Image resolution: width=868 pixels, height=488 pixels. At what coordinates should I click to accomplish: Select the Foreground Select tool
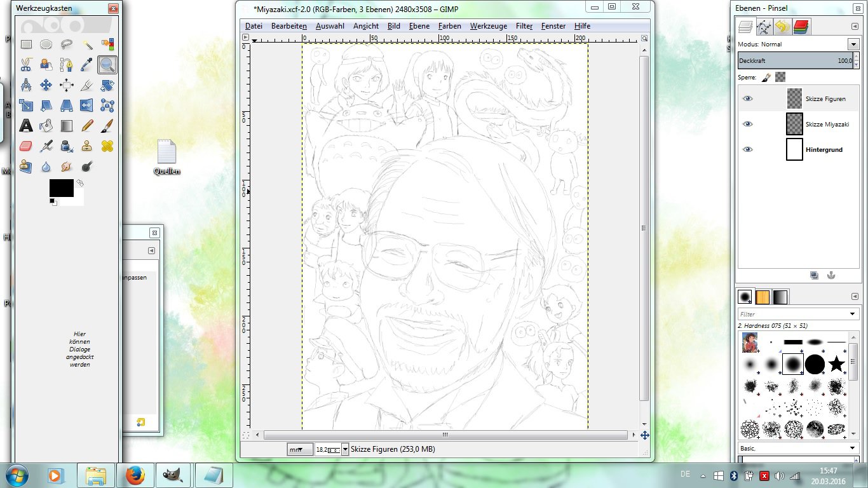46,65
